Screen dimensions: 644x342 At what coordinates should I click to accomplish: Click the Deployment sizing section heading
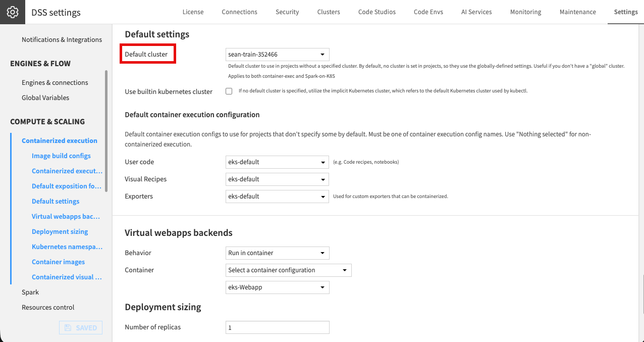coord(163,307)
